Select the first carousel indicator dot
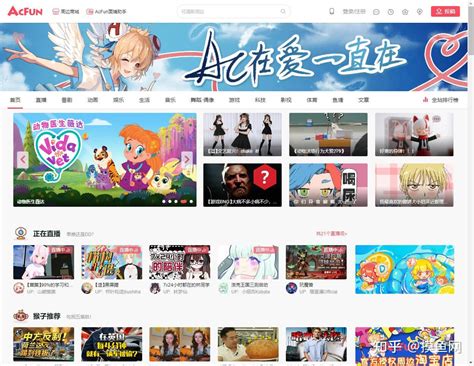Screen dimensions: 474x366 [164, 201]
